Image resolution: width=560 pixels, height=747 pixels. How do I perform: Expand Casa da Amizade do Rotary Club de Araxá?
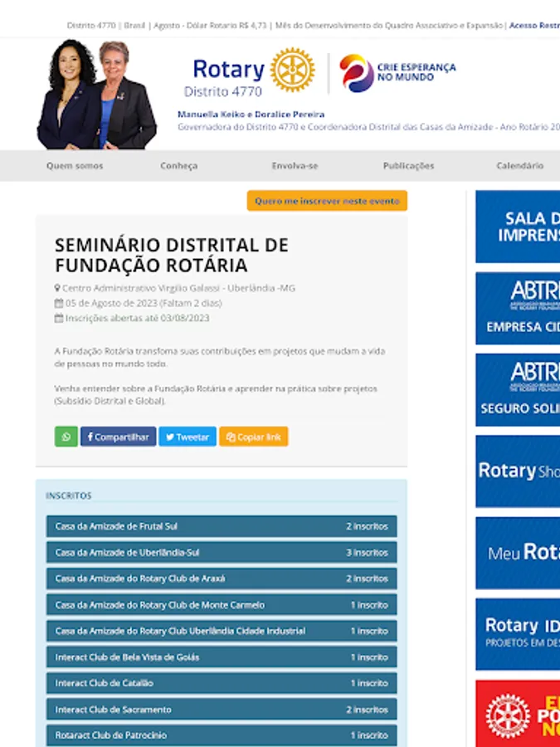click(x=222, y=579)
